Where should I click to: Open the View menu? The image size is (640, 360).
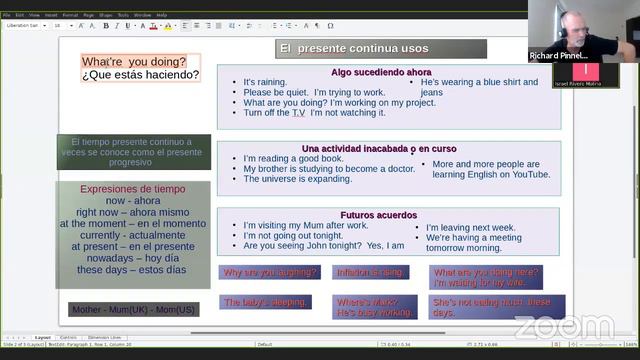(34, 15)
